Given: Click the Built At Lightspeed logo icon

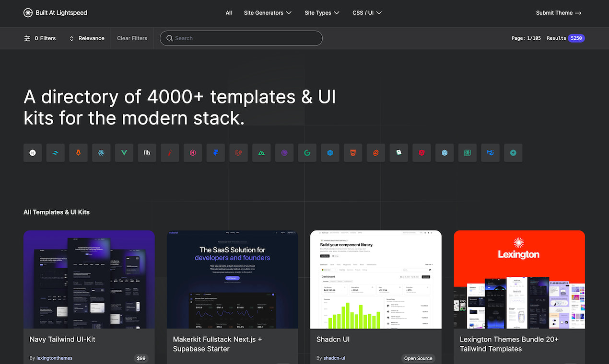Looking at the screenshot, I should pyautogui.click(x=28, y=13).
